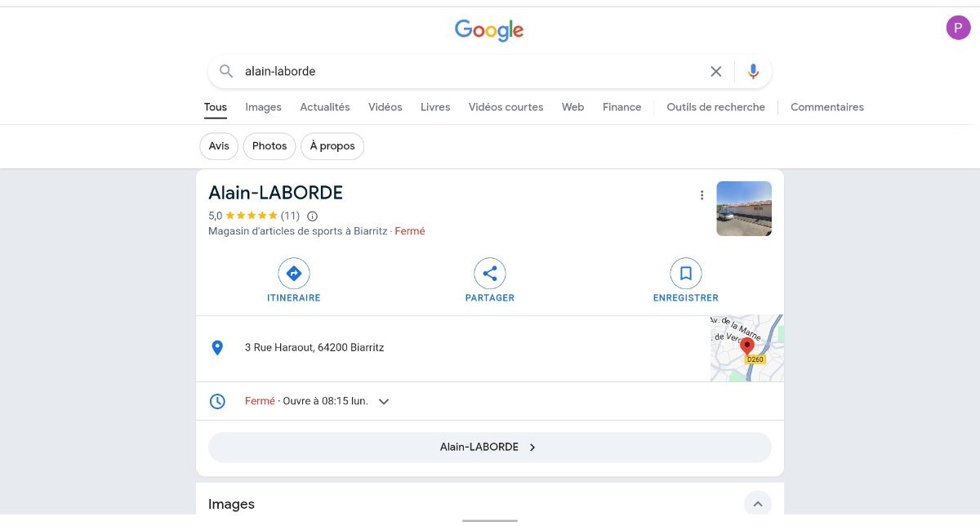
Task: Switch to the Finance tab
Action: point(622,107)
